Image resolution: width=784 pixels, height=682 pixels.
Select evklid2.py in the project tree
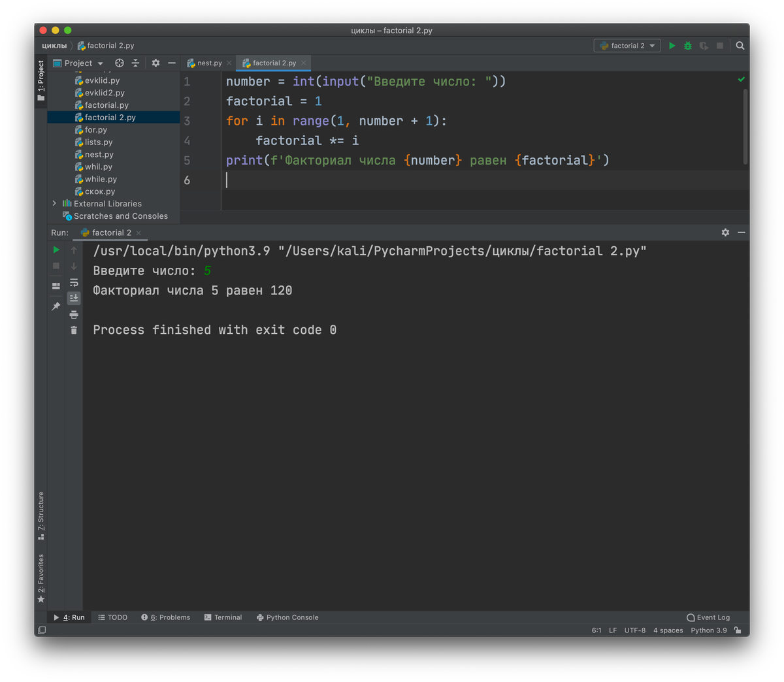[x=113, y=93]
